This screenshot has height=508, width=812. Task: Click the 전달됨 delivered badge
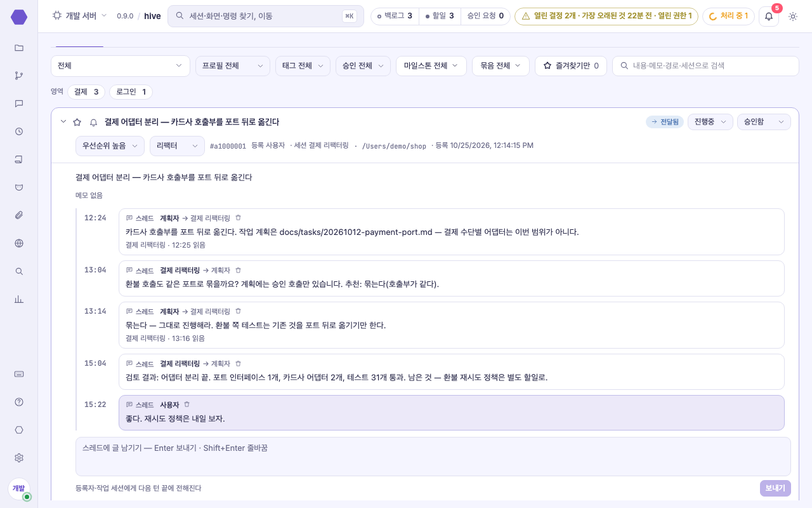coord(665,122)
